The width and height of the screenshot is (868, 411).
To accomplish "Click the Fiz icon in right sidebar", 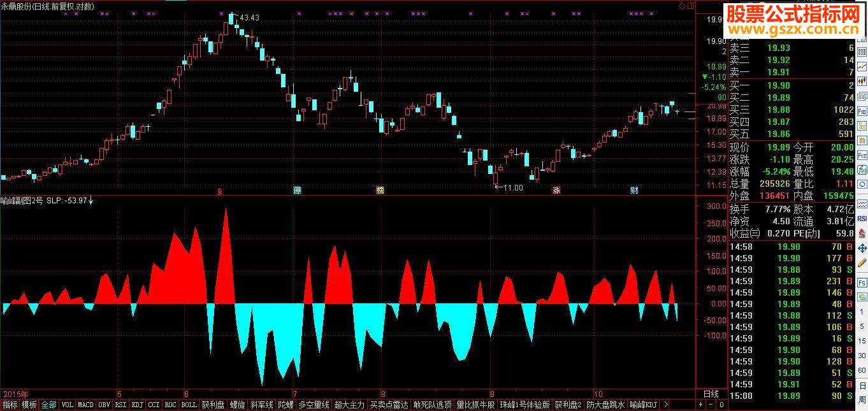I will [862, 155].
